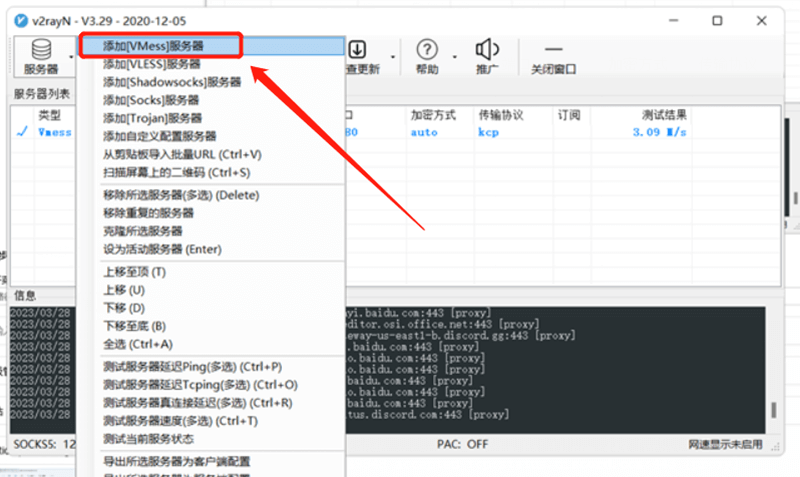800x477 pixels.
Task: Click the 类型 column header
Action: pyautogui.click(x=49, y=115)
